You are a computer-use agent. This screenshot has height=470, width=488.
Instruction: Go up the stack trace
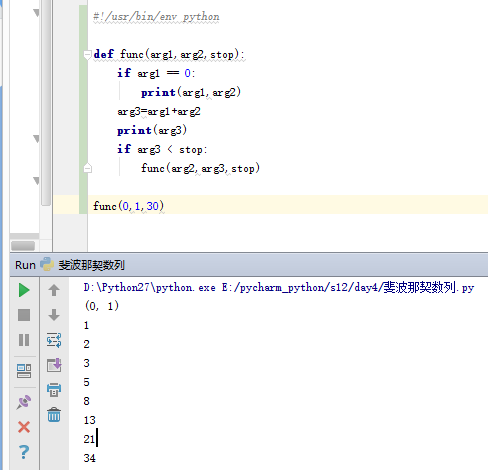[54, 290]
